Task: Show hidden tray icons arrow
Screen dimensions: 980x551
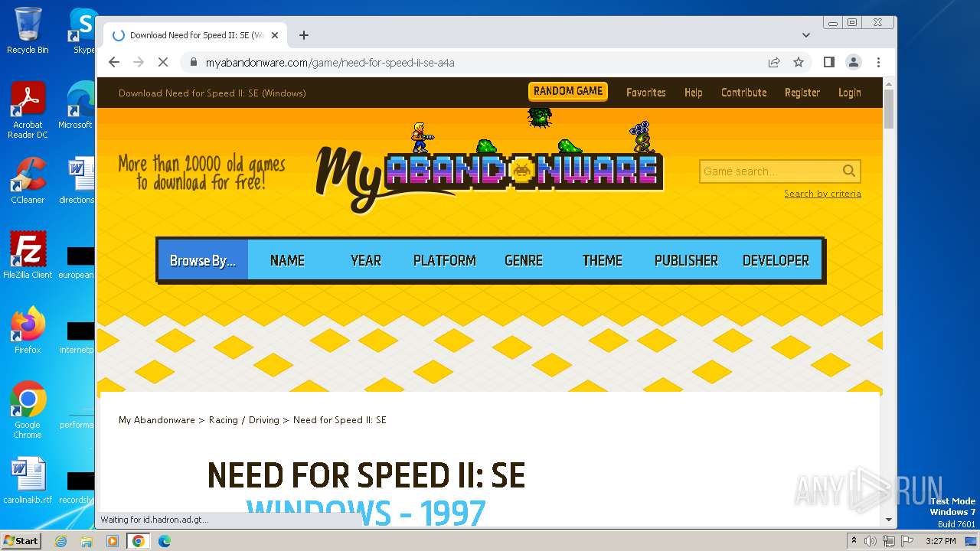Action: (854, 541)
